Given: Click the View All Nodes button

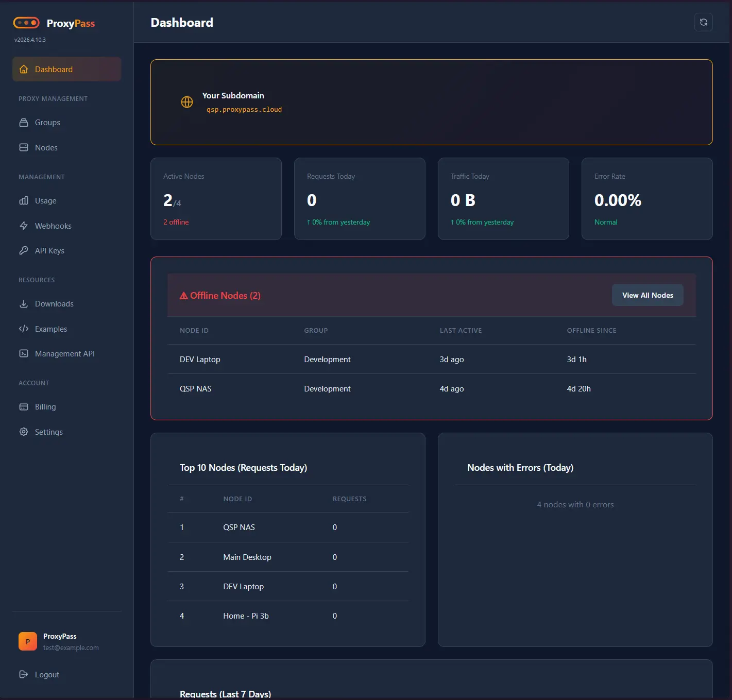Looking at the screenshot, I should pos(648,295).
